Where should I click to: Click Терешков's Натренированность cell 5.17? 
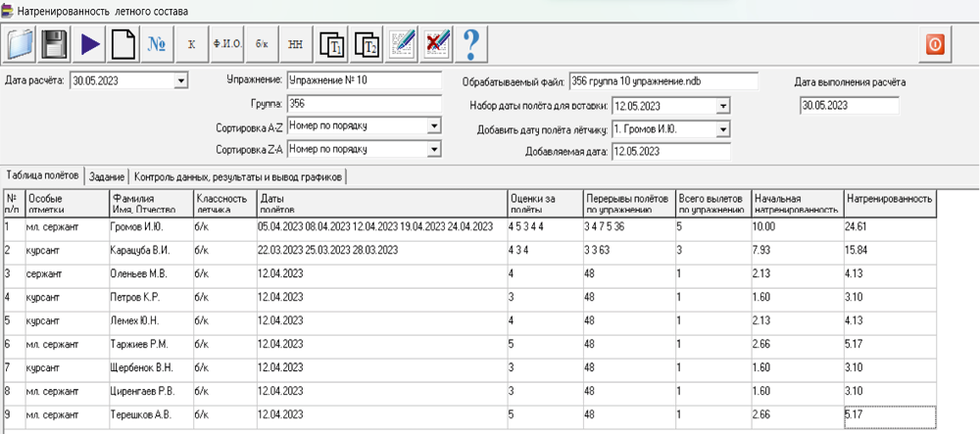point(890,416)
